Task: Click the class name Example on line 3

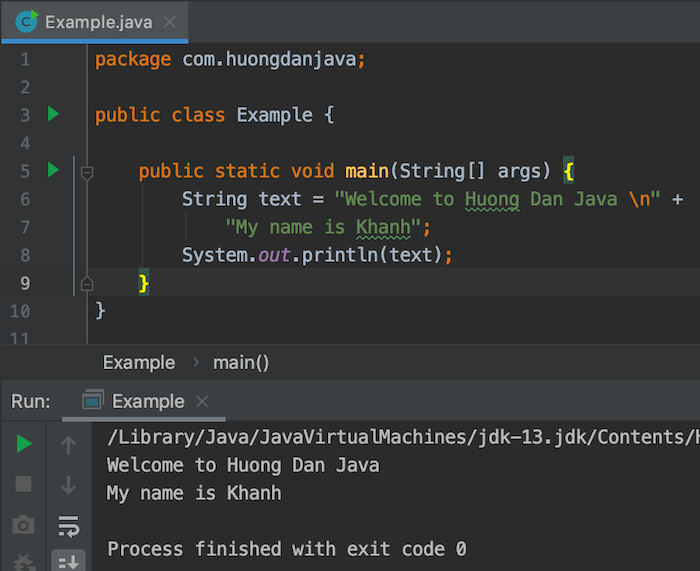Action: click(275, 115)
